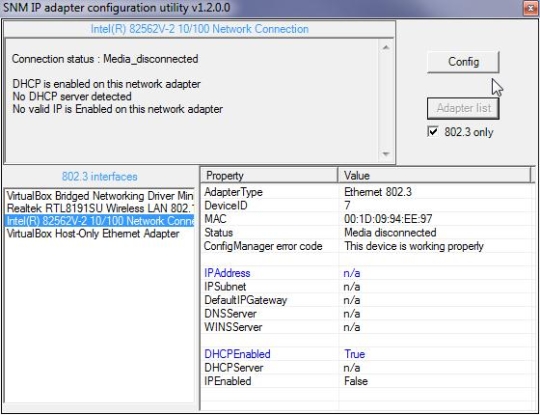Select the DefaultIPGateway row
This screenshot has width=540, height=415.
[x=368, y=300]
